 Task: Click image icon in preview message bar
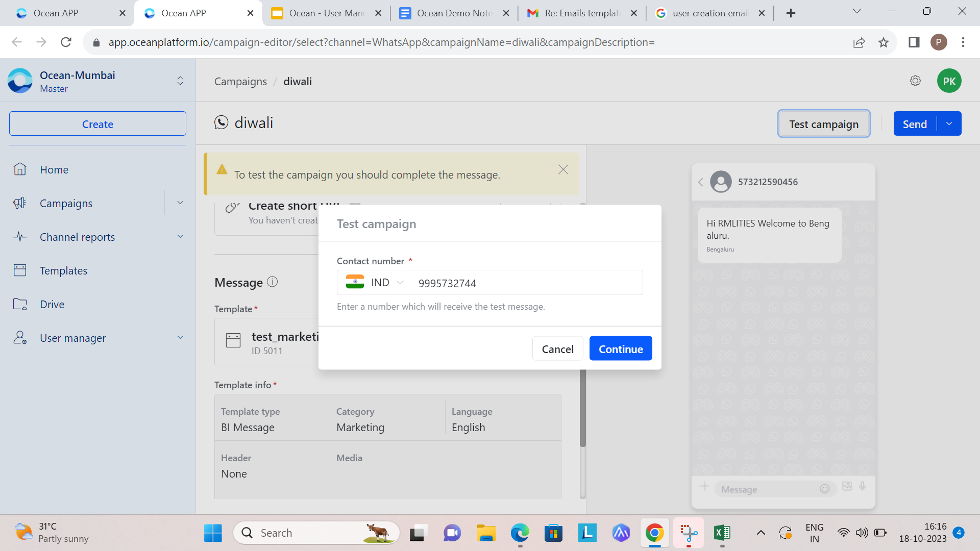coord(847,486)
